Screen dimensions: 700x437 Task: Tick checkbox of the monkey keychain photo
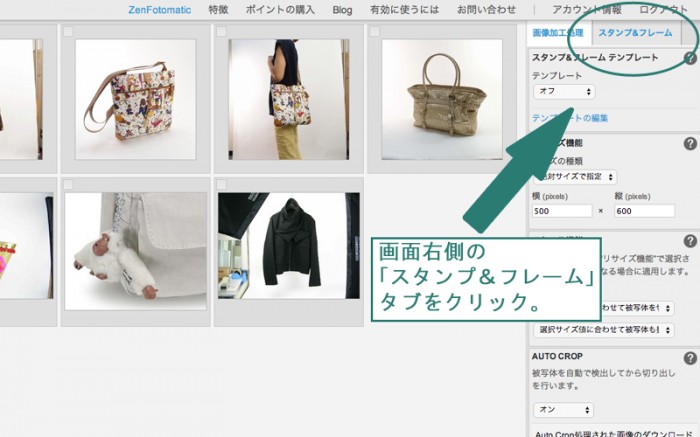click(68, 184)
